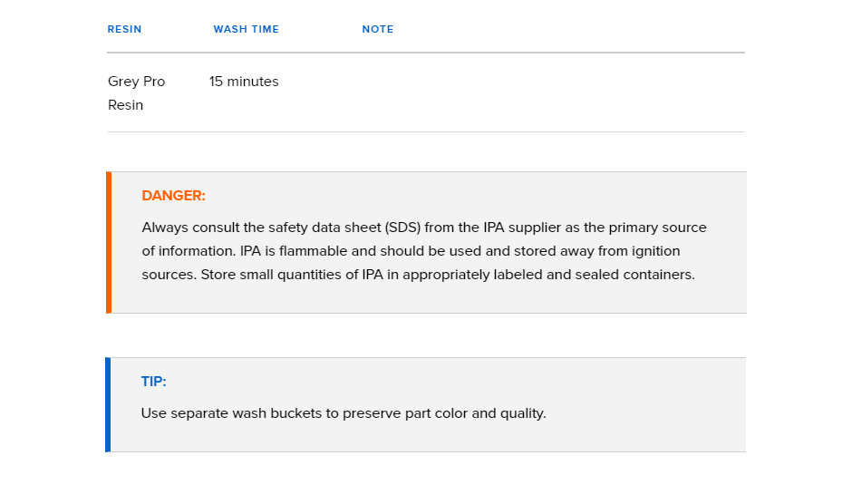Click the NOTE column header
The image size is (852, 504).
point(378,29)
